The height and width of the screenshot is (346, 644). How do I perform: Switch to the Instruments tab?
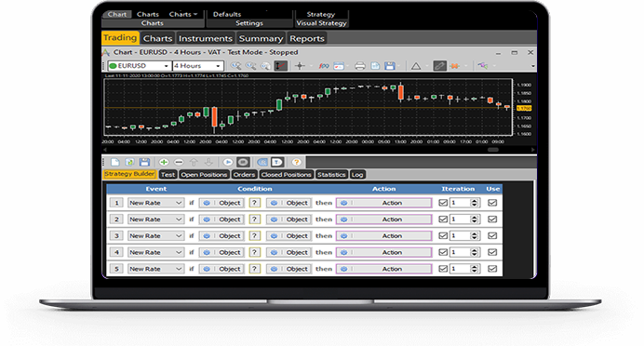click(x=206, y=38)
